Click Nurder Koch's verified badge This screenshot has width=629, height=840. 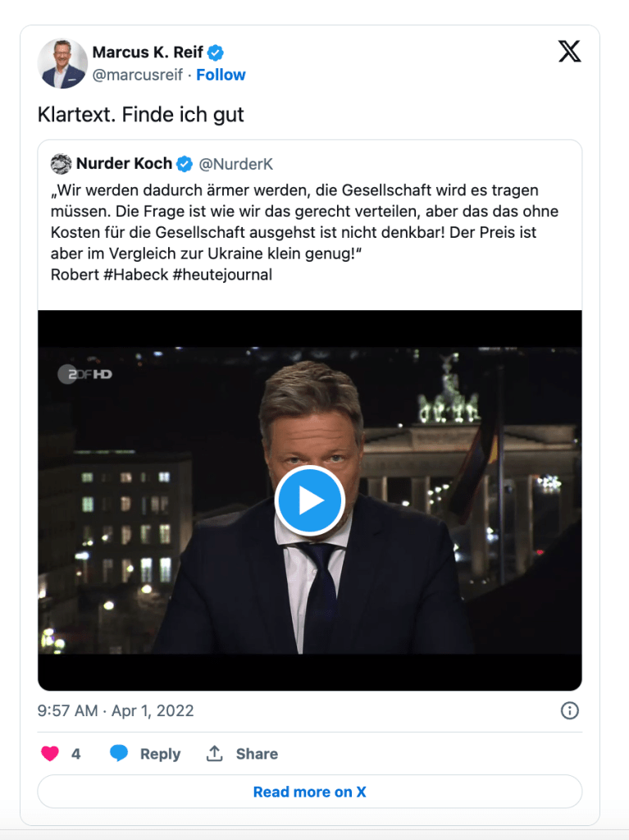pyautogui.click(x=185, y=163)
